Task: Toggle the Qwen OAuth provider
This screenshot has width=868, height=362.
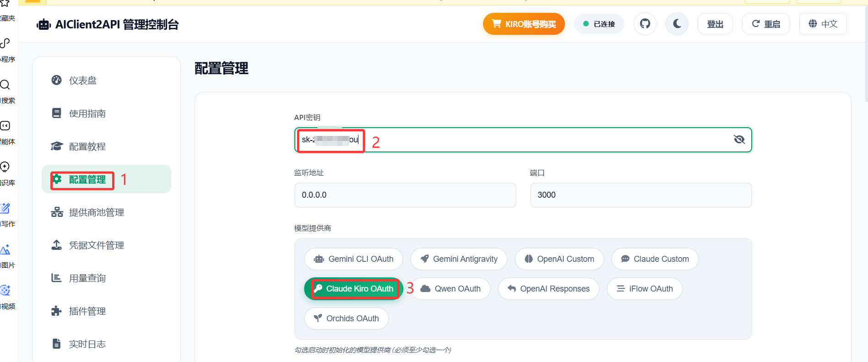Action: [x=451, y=289]
